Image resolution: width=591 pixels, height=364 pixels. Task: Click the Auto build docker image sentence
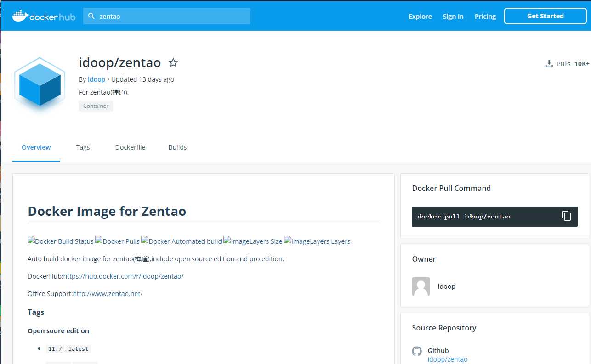coord(156,259)
